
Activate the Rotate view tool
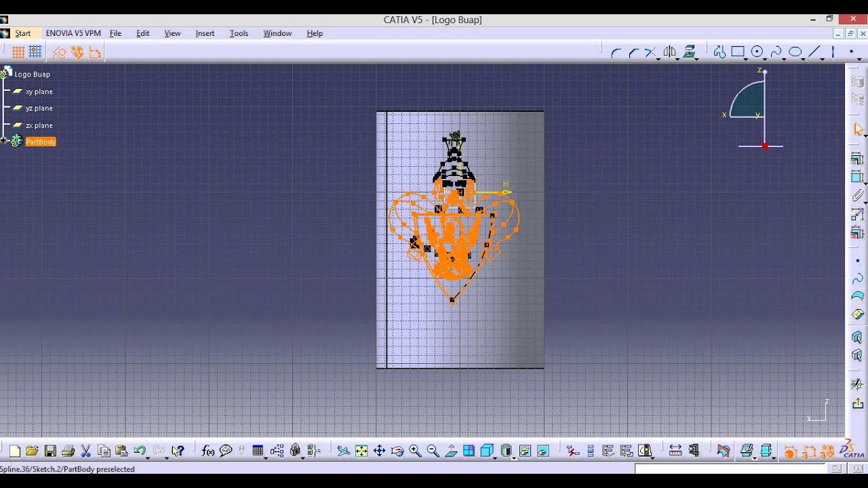coord(397,451)
